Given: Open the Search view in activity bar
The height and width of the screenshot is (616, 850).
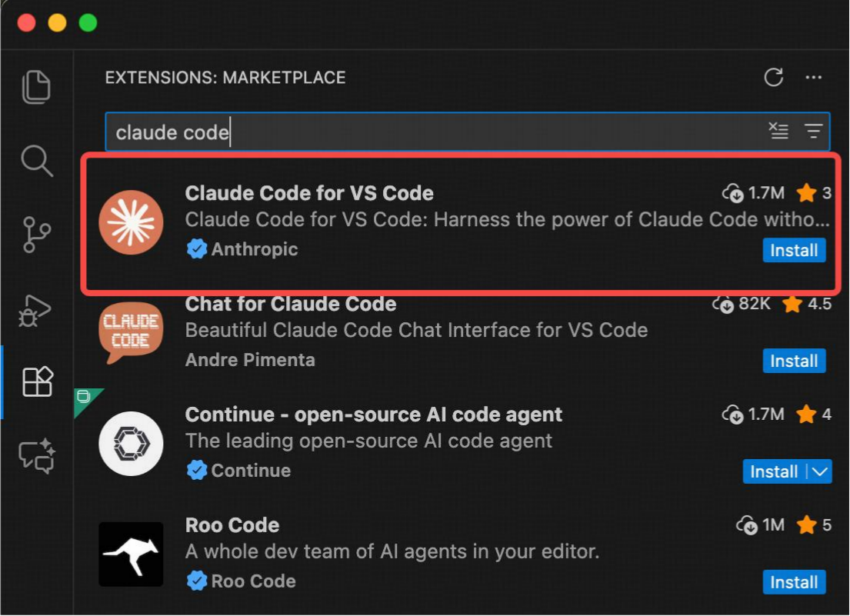Looking at the screenshot, I should click(x=36, y=161).
